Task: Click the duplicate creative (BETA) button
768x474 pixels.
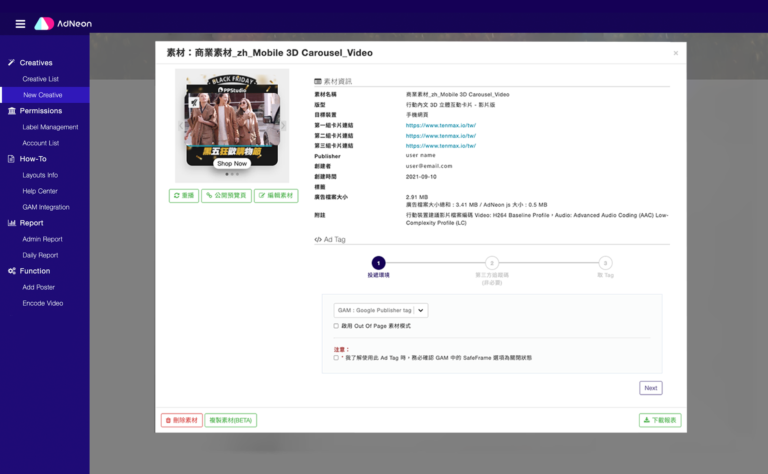Action: point(230,420)
